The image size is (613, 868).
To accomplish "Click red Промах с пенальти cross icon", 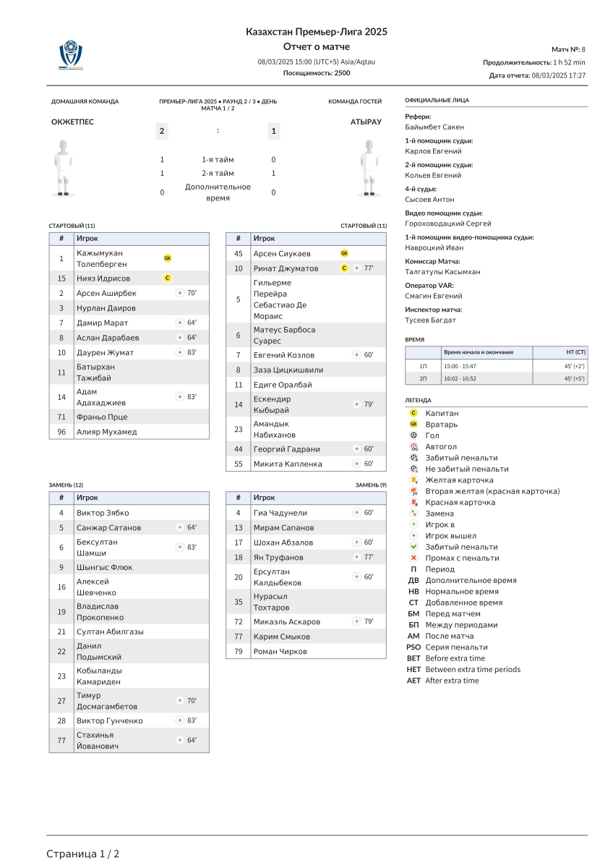I will pyautogui.click(x=413, y=558).
